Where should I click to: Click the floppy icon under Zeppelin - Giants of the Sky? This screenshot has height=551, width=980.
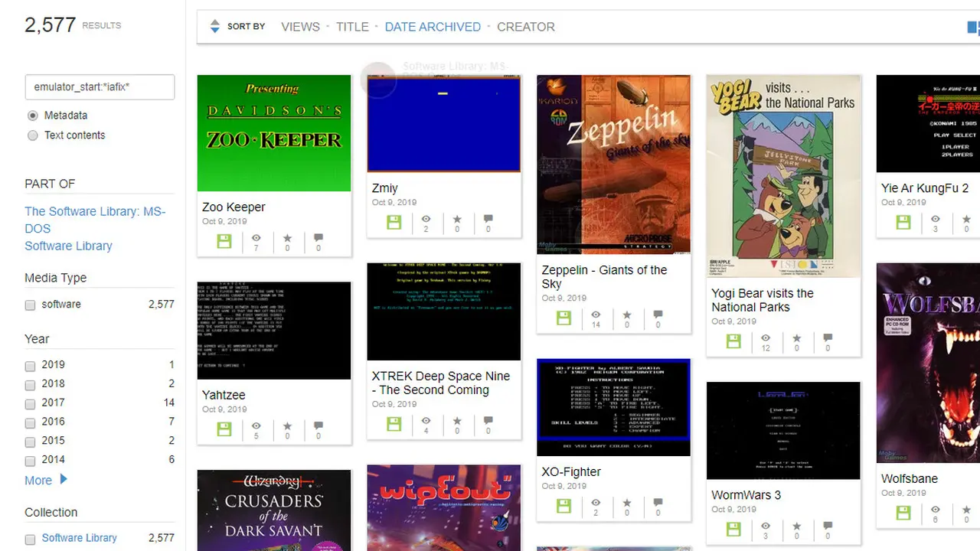point(564,318)
